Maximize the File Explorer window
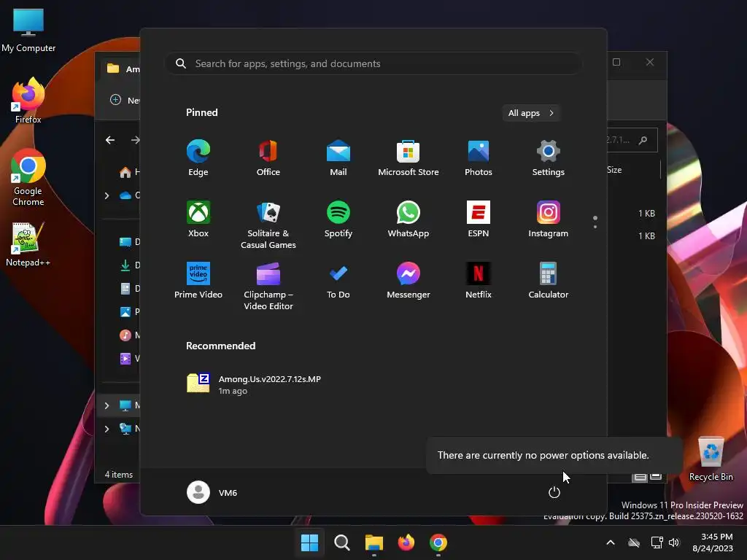 [x=616, y=63]
